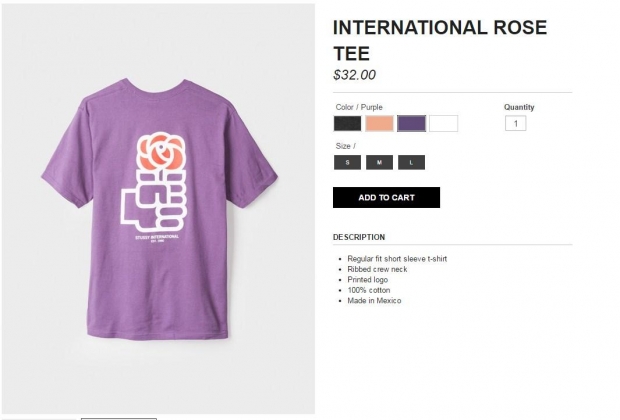Select the black color swatch
620x420 pixels.
click(x=347, y=124)
